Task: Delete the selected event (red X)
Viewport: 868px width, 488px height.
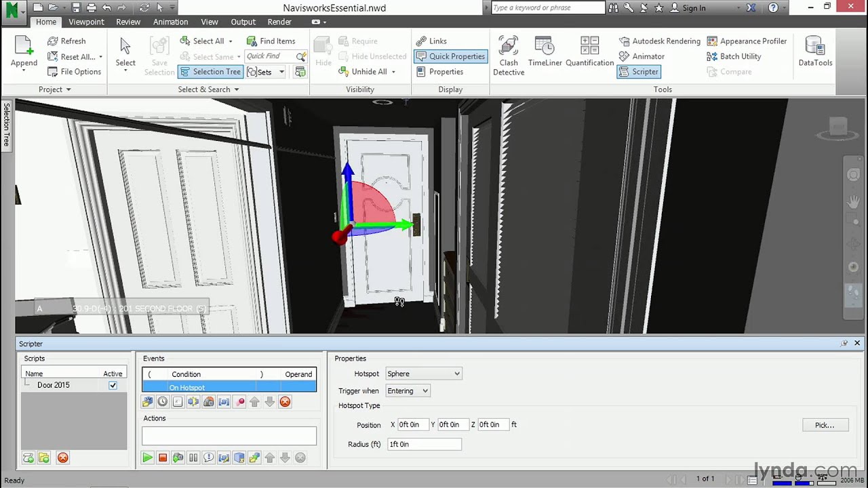Action: pyautogui.click(x=285, y=402)
